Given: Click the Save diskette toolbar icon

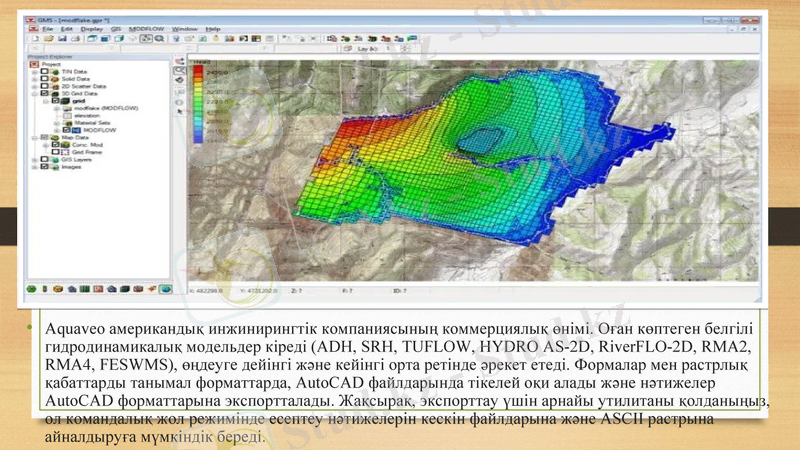Looking at the screenshot, I should point(62,39).
